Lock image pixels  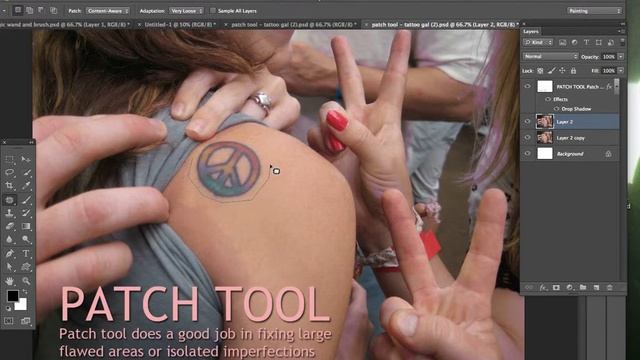pyautogui.click(x=551, y=71)
